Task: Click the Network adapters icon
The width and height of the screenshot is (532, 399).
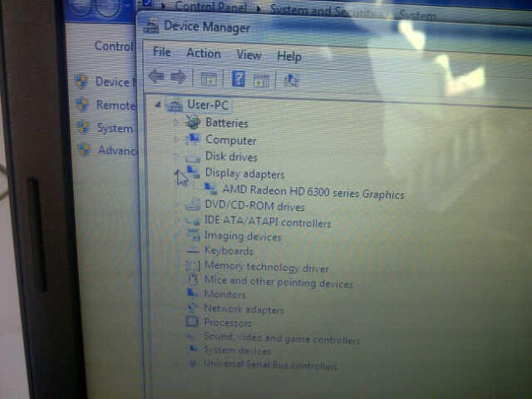Action: coord(193,308)
